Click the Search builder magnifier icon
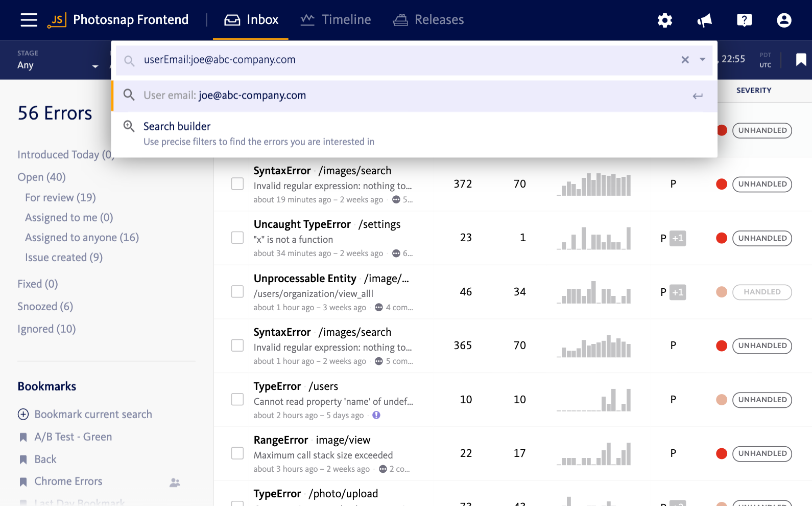The image size is (812, 506). tap(129, 126)
